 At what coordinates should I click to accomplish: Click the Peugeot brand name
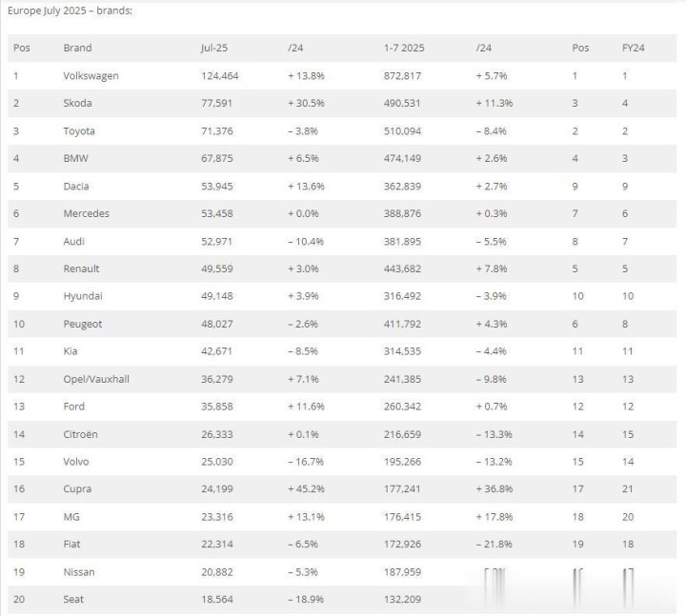click(x=83, y=324)
